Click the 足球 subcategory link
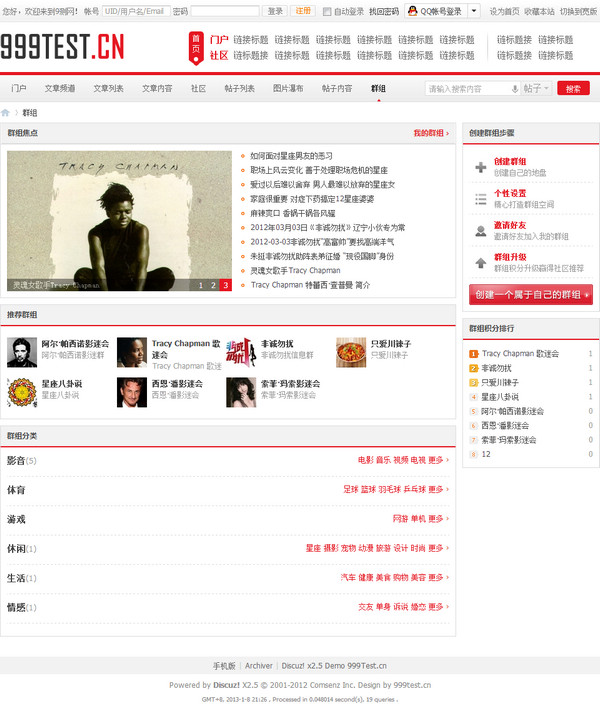600x718 pixels. (351, 489)
